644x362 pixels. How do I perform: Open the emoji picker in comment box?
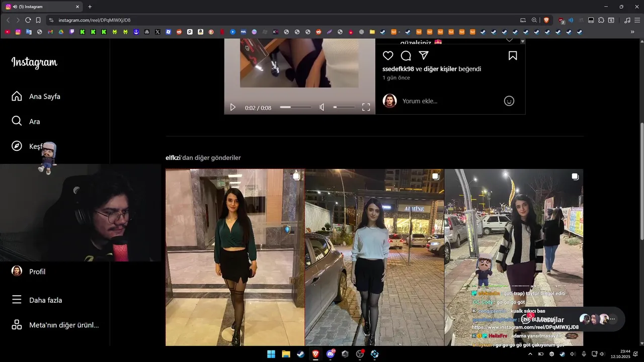[509, 101]
